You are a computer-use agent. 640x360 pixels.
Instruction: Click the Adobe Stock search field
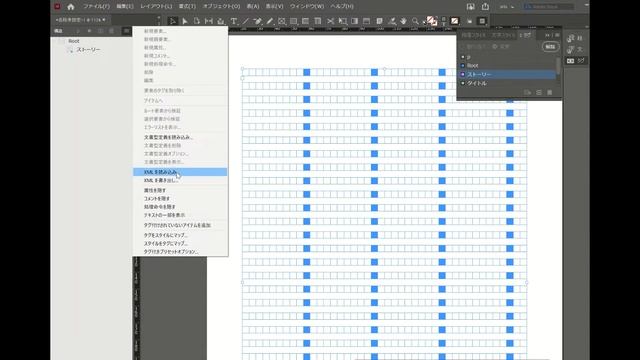549,7
